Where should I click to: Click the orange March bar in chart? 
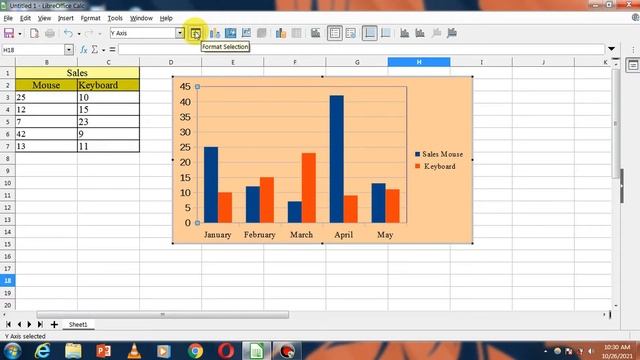[x=309, y=188]
